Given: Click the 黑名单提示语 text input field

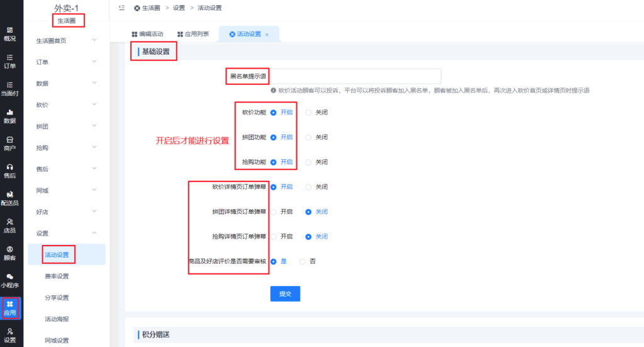Looking at the screenshot, I should (355, 76).
